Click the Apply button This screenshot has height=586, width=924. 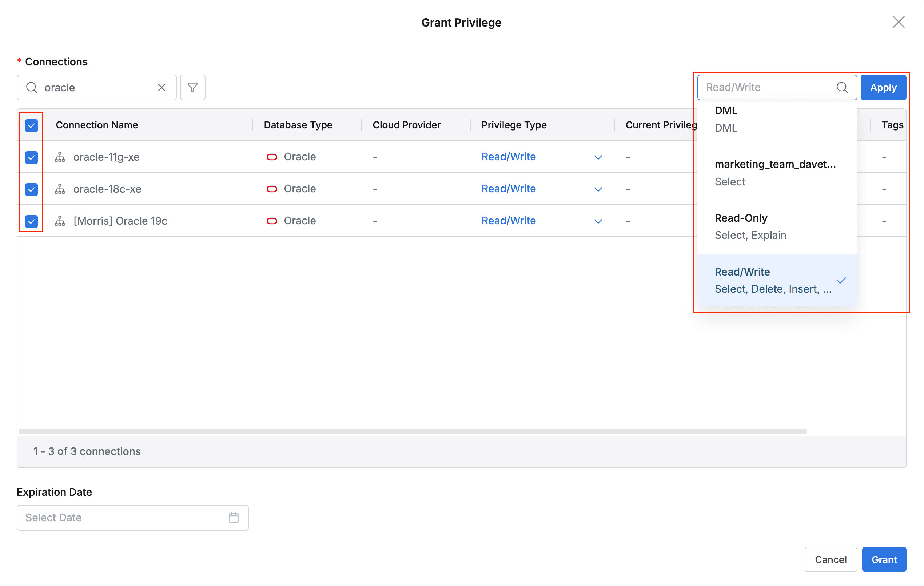[883, 88]
